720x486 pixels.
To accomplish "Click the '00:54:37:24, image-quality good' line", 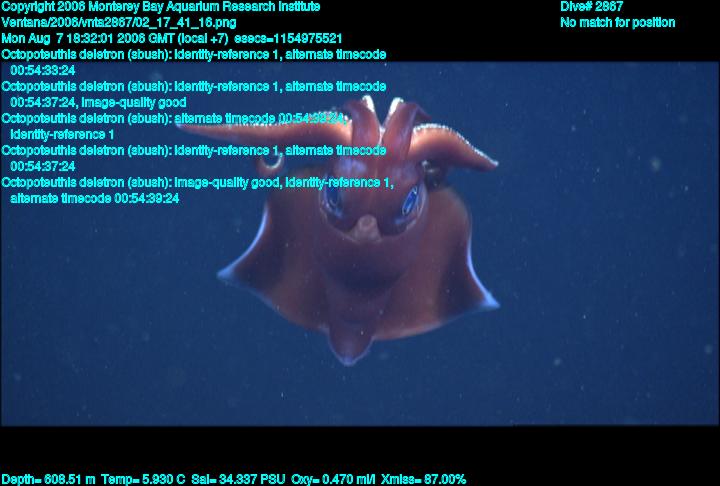I will 98,102.
